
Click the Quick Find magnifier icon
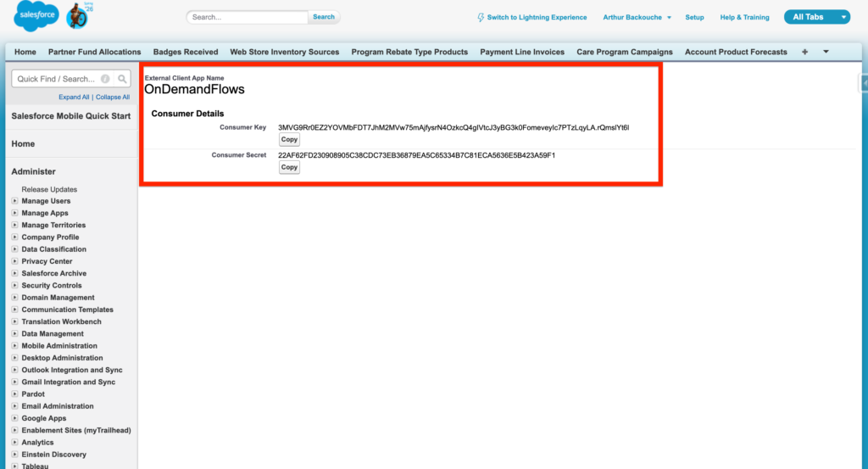tap(122, 79)
